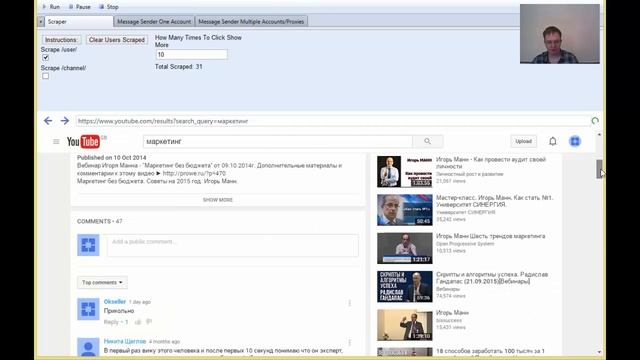Switch to the Scraper tab
Image resolution: width=640 pixels, height=360 pixels.
pyautogui.click(x=78, y=22)
